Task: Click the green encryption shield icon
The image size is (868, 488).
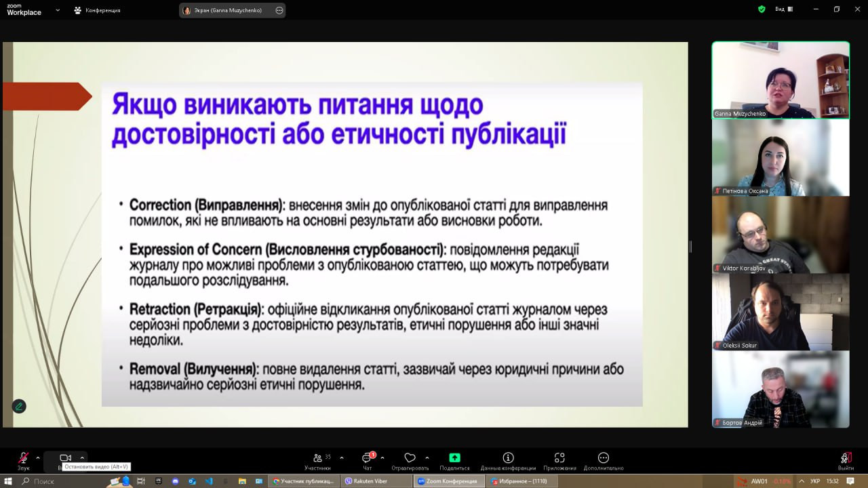Action: pyautogui.click(x=762, y=9)
